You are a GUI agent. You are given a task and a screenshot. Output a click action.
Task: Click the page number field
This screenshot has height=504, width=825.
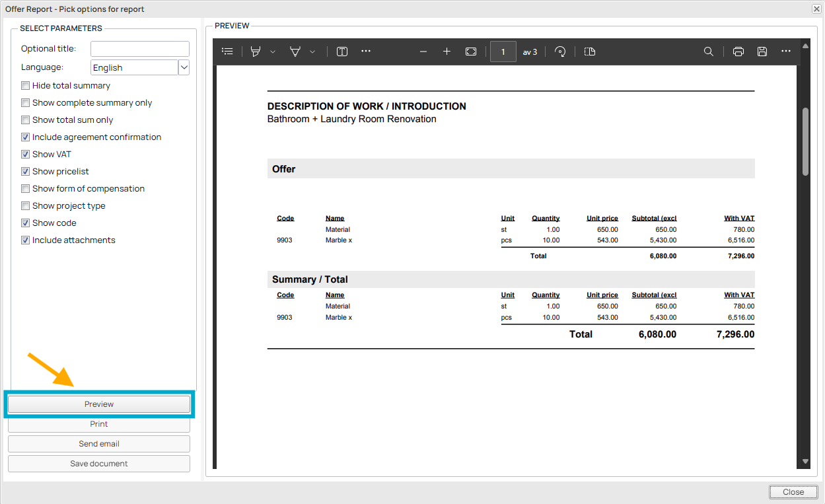pos(503,52)
